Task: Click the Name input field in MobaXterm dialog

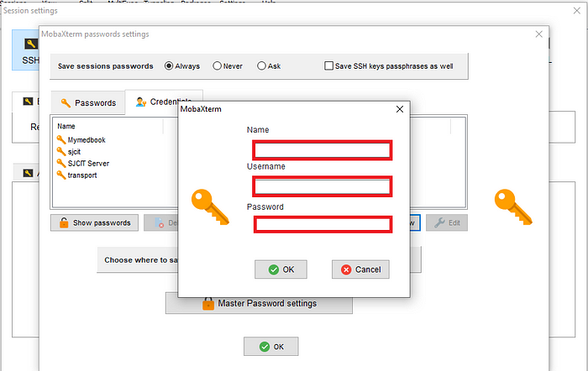Action: (323, 150)
